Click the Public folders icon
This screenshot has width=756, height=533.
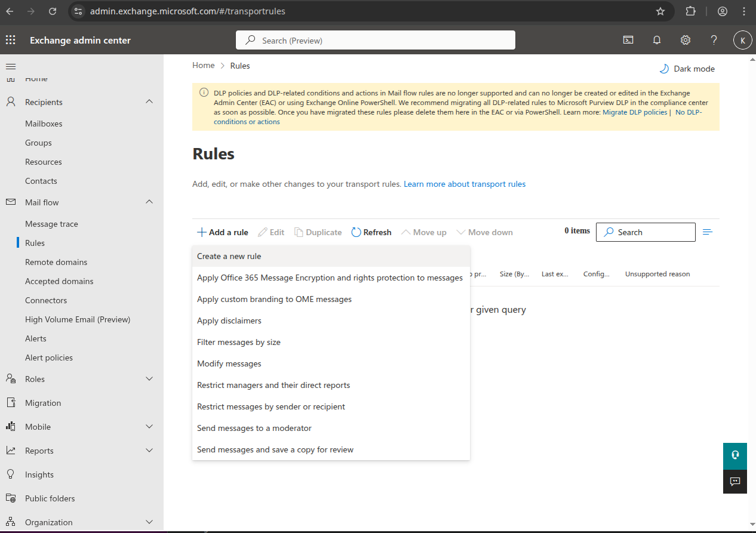click(11, 498)
